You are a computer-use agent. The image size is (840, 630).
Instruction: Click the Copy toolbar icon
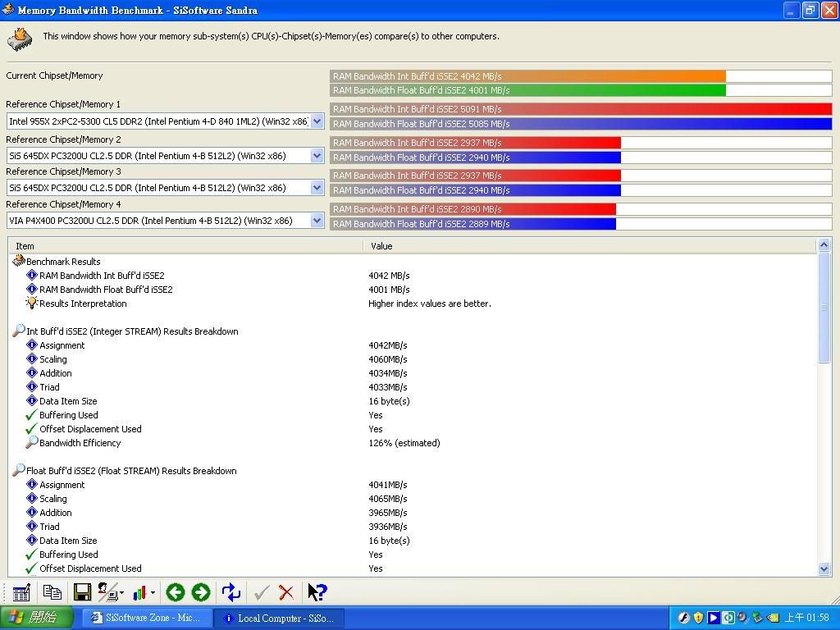point(52,592)
